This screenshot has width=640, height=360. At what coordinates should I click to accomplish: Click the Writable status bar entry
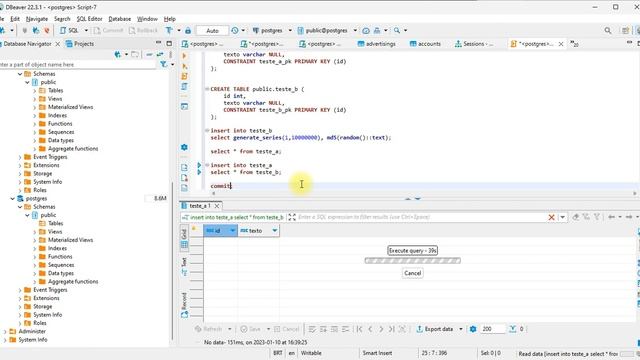point(311,353)
